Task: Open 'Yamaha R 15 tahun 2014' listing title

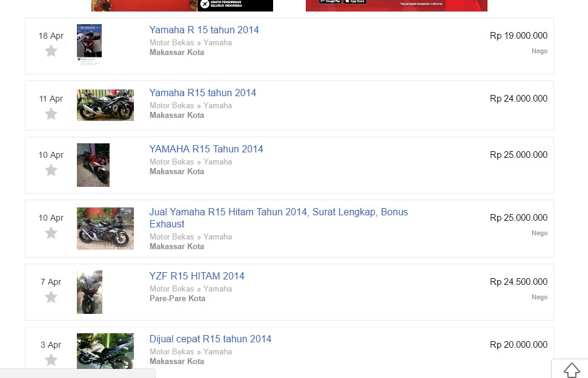Action: tap(204, 30)
